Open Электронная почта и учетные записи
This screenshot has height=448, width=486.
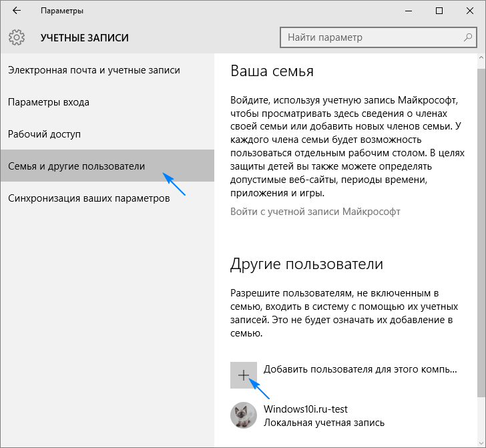94,70
